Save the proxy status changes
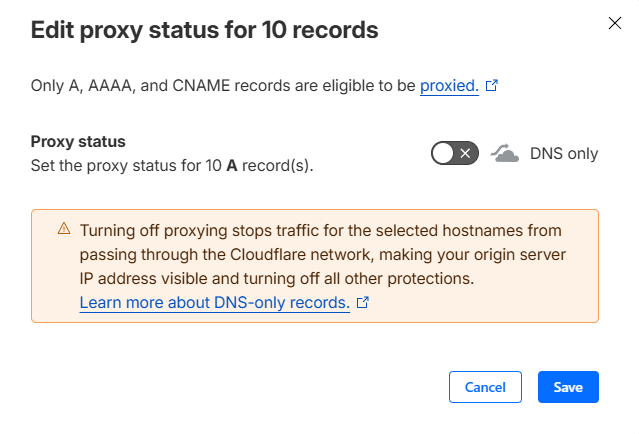The height and width of the screenshot is (434, 639). coord(567,387)
